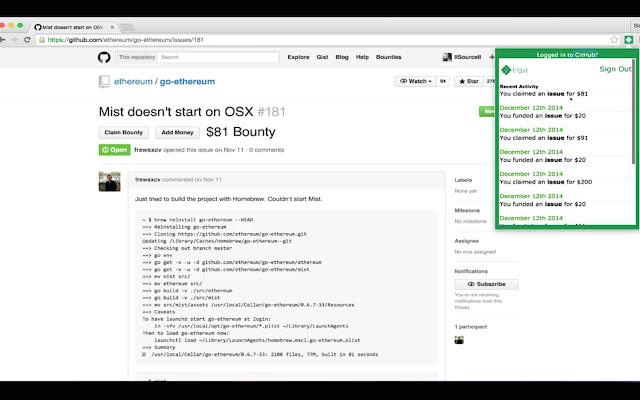The height and width of the screenshot is (400, 640).
Task: Click the green Open status badge
Action: (115, 150)
